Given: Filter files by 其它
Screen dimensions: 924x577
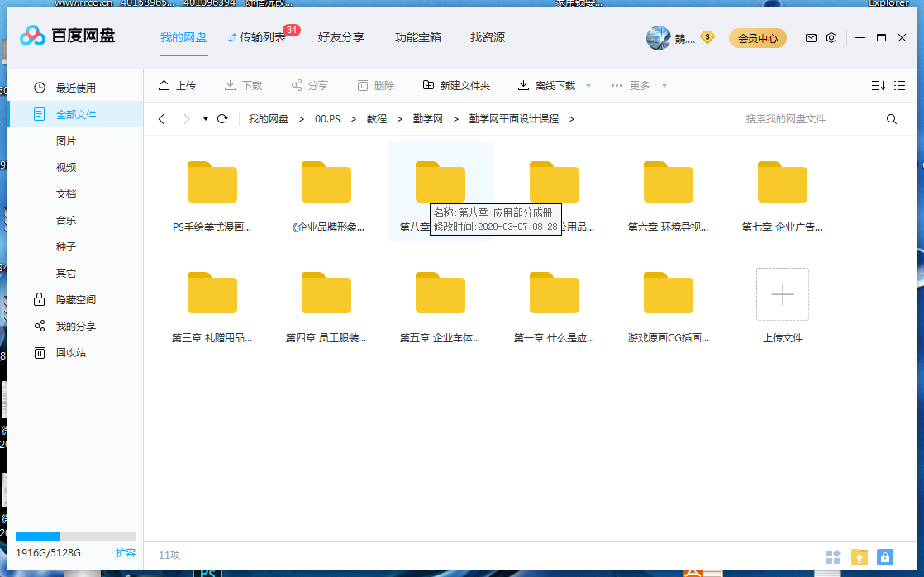Looking at the screenshot, I should 66,273.
